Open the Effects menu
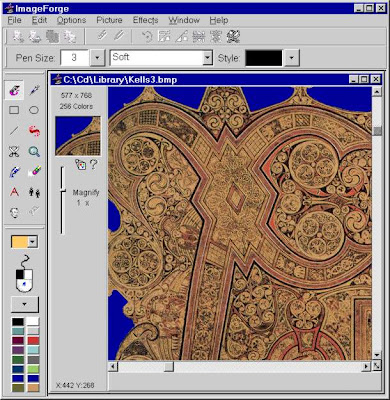 [x=145, y=20]
